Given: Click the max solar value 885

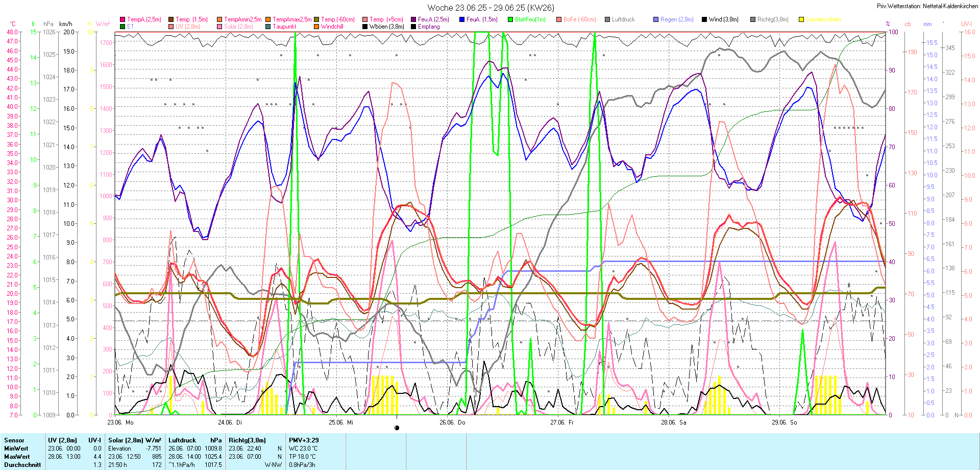Looking at the screenshot, I should click(157, 457).
